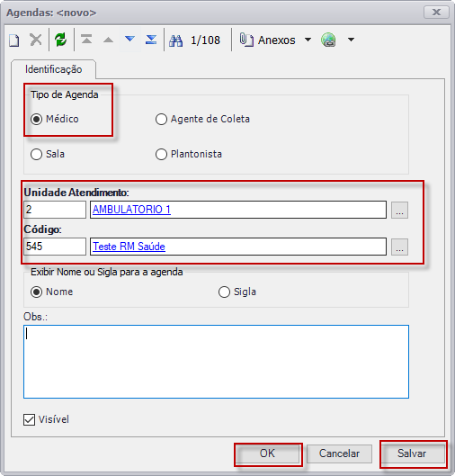Open the Identificação tab
The width and height of the screenshot is (455, 476).
(x=53, y=69)
